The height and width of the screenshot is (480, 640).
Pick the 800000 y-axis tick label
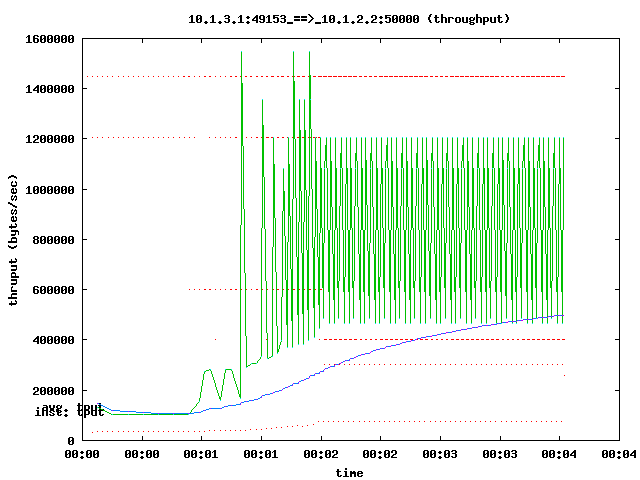[x=55, y=240]
